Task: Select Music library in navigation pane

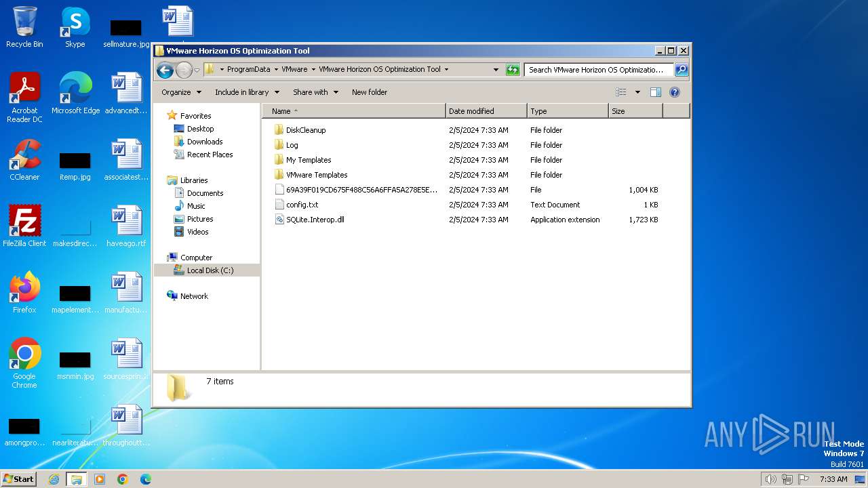Action: pos(196,206)
